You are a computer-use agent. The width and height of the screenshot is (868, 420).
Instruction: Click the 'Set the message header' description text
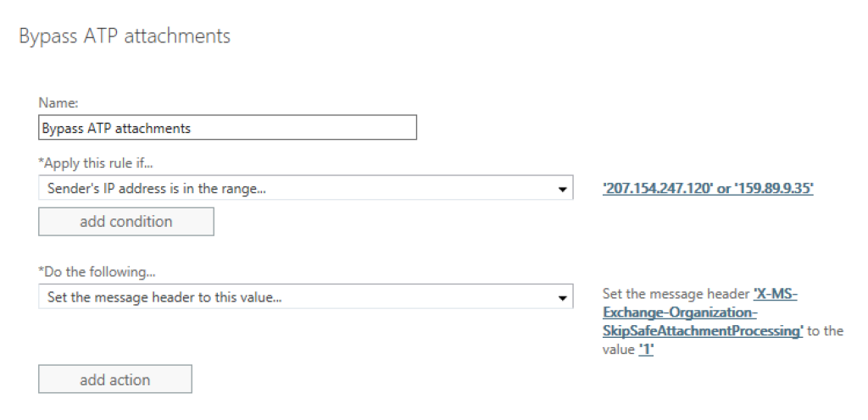click(x=676, y=294)
